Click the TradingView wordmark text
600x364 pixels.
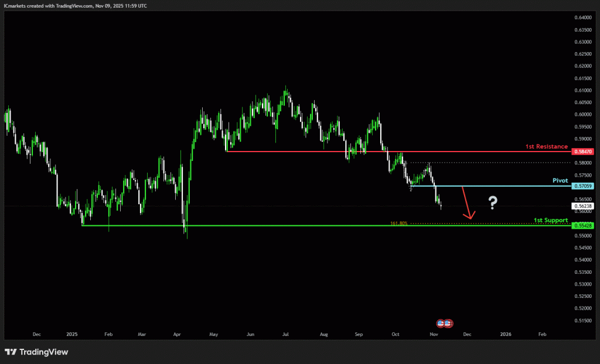[x=44, y=352]
